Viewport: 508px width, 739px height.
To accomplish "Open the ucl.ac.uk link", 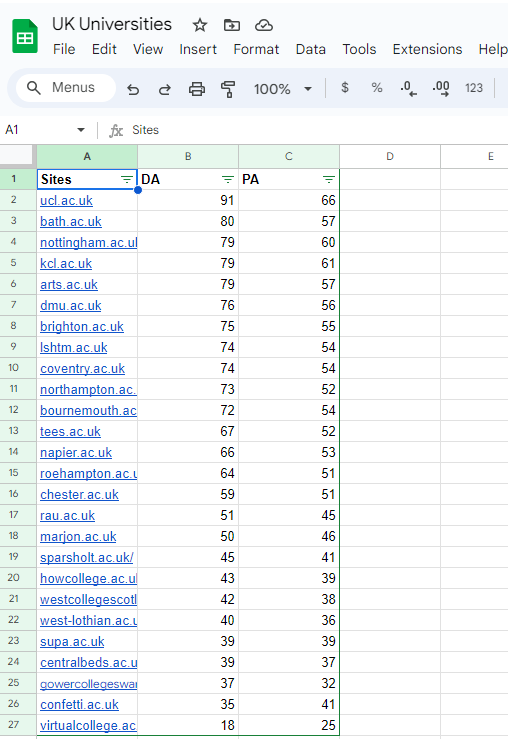I will 66,201.
